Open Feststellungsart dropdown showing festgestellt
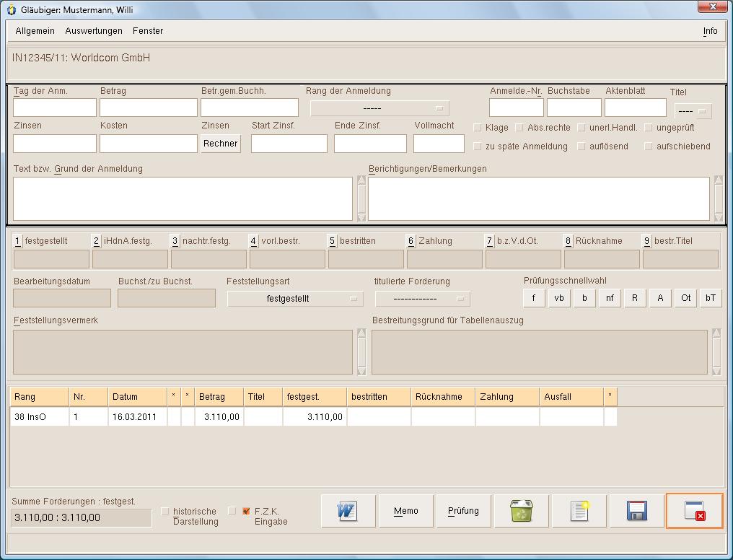This screenshot has width=733, height=560. [x=296, y=299]
